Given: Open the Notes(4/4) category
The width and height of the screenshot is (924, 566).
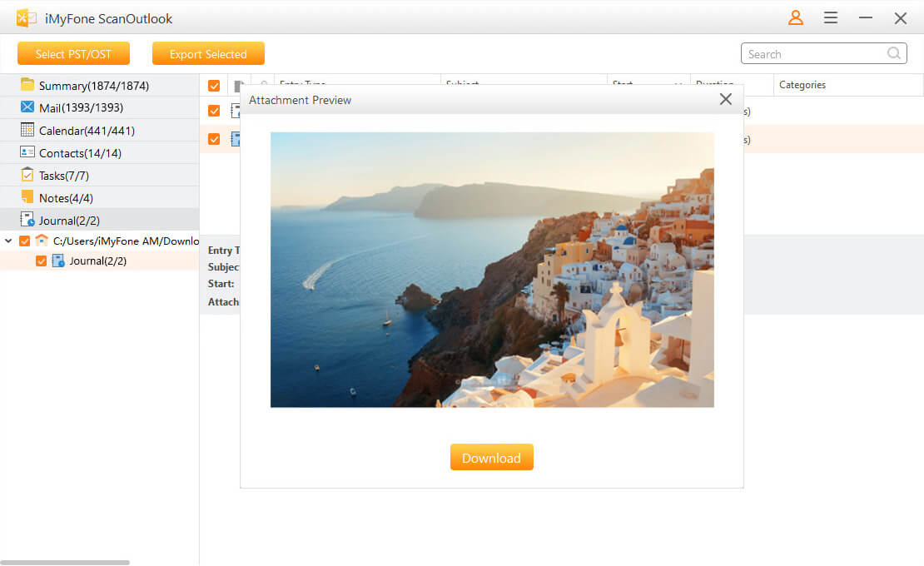Looking at the screenshot, I should tap(100, 198).
